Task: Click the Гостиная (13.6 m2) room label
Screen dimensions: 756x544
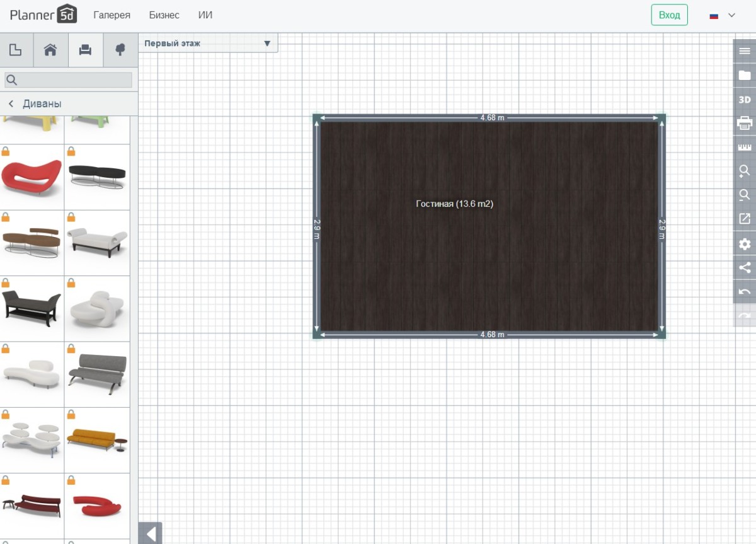Action: tap(454, 204)
